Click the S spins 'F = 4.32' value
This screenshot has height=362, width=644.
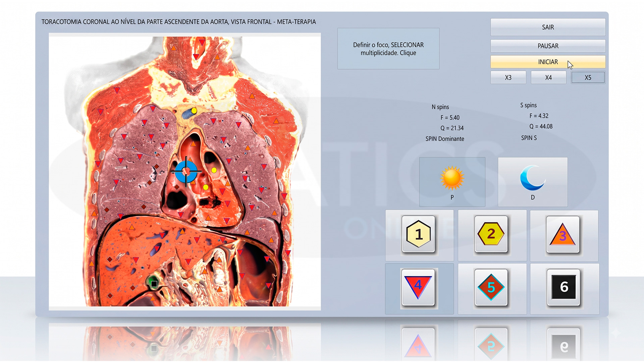[539, 116]
